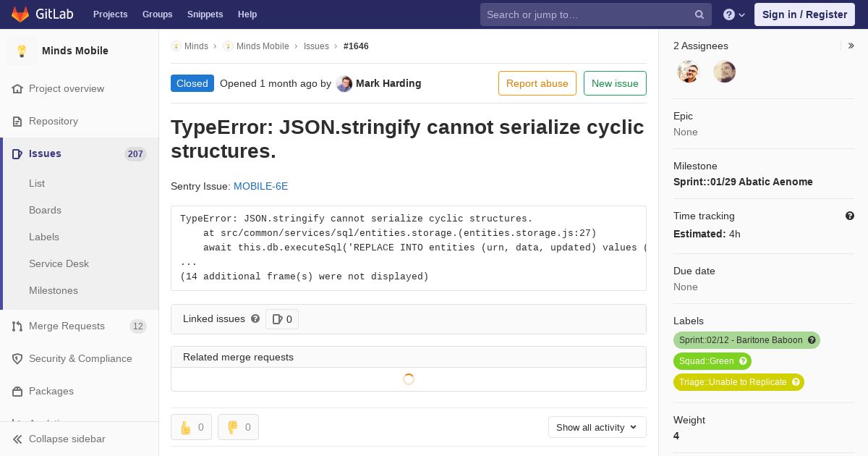Image resolution: width=868 pixels, height=456 pixels.
Task: Click the thumbs up reaction button
Action: [191, 427]
